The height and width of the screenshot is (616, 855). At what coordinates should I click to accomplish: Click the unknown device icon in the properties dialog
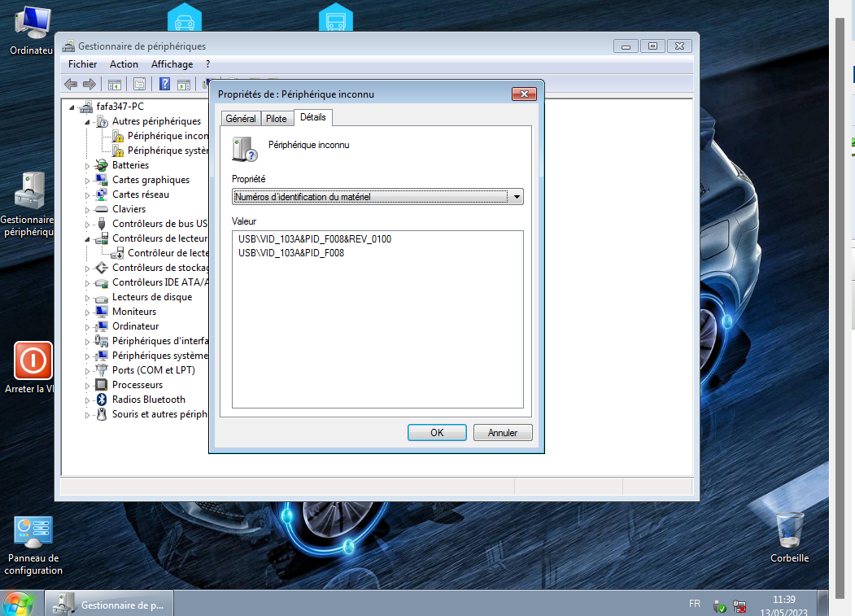coord(244,149)
